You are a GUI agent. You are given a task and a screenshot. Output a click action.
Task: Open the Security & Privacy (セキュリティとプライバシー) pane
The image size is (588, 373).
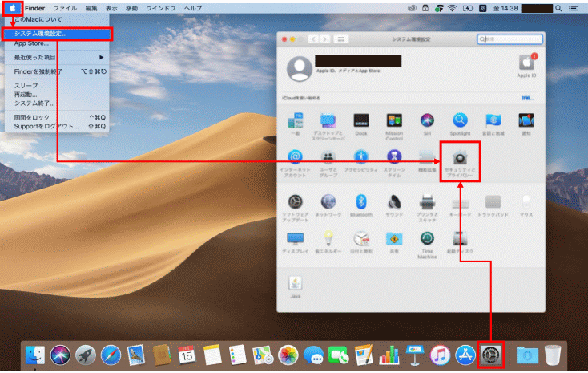pyautogui.click(x=460, y=157)
